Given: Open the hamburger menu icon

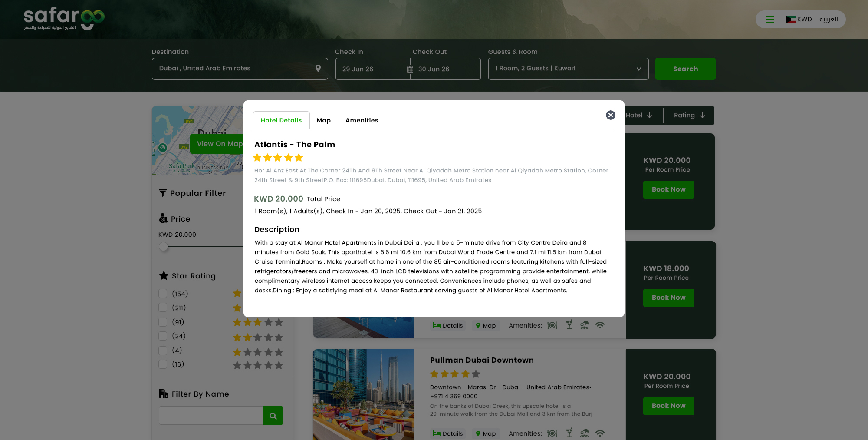Looking at the screenshot, I should [x=769, y=20].
